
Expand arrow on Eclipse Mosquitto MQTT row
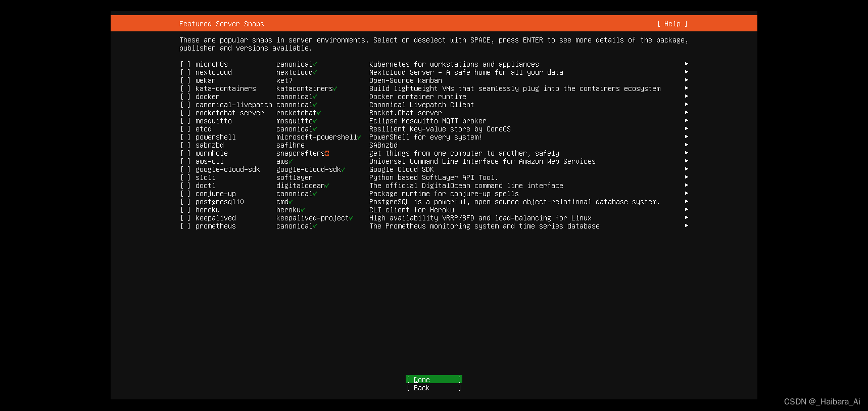pyautogui.click(x=687, y=120)
